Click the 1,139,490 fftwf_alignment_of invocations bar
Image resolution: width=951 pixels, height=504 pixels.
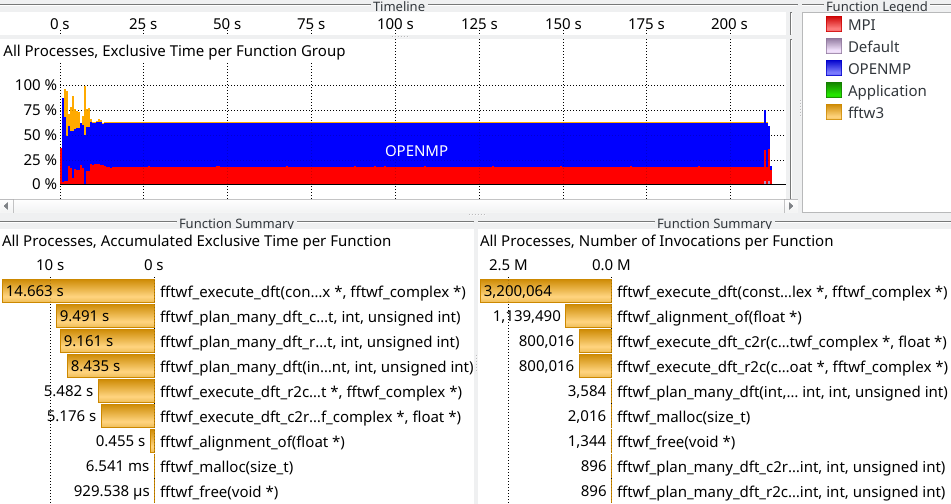(x=588, y=316)
